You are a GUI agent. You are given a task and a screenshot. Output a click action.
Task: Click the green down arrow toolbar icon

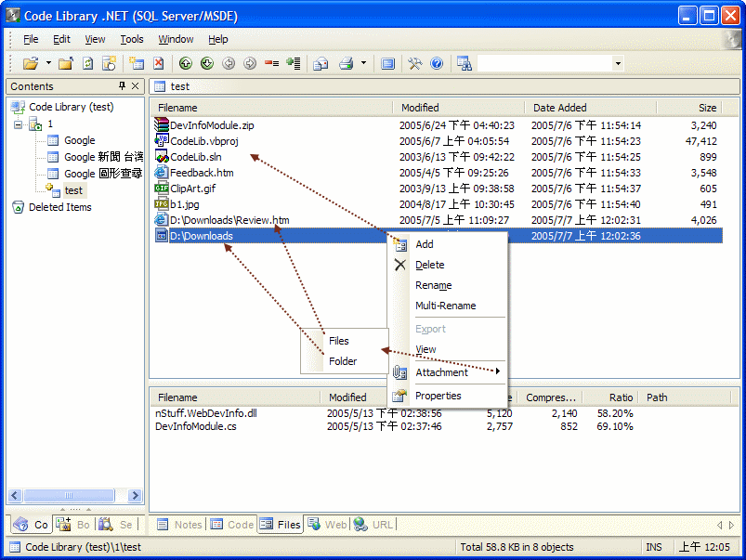pos(207,63)
